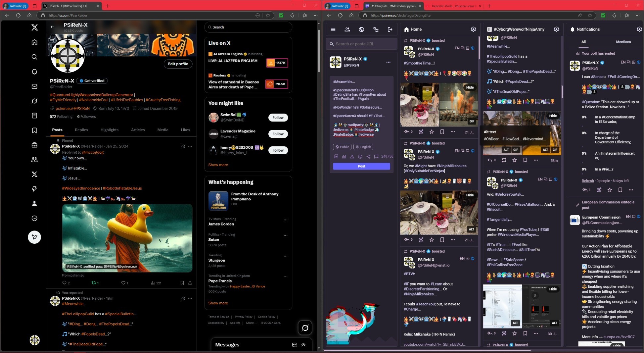
Task: Open Communities icon in X sidebar
Action: pos(34,160)
